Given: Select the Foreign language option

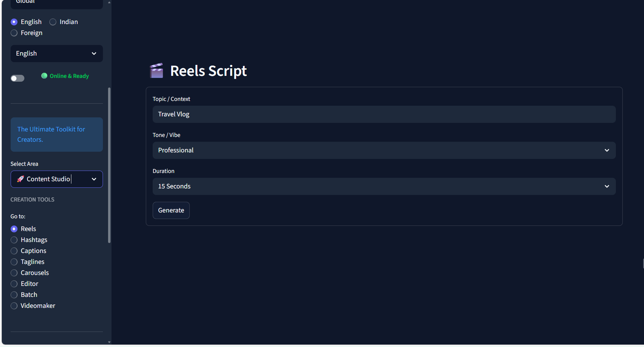Looking at the screenshot, I should coord(14,33).
